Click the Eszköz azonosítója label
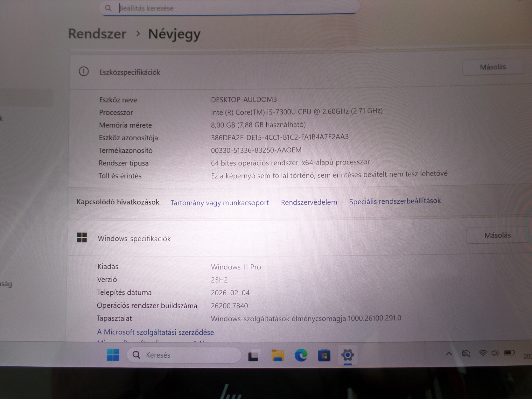Image resolution: width=532 pixels, height=399 pixels. tap(128, 138)
